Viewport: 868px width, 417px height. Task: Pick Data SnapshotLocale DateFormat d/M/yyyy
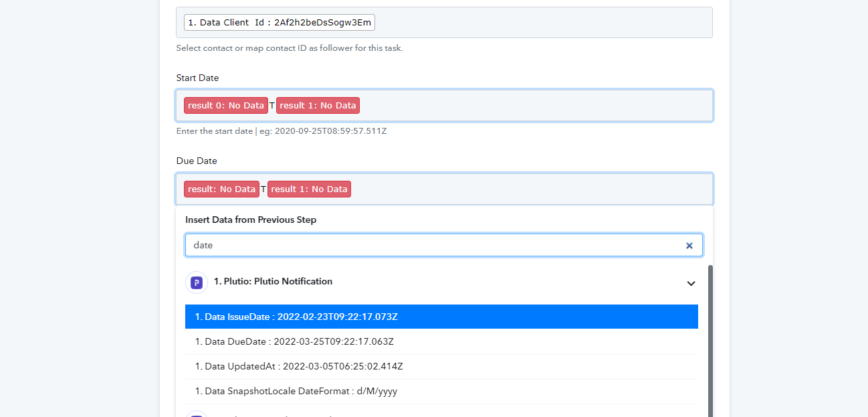click(441, 391)
